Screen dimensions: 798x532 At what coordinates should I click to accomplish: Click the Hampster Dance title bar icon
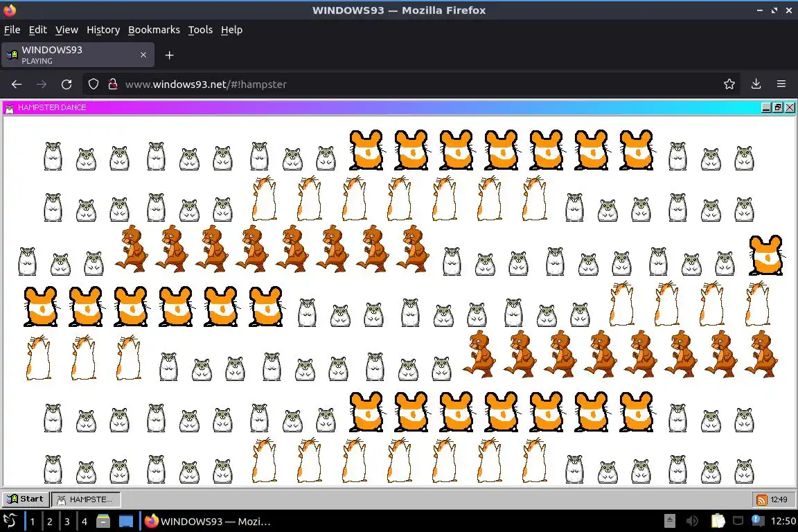coord(9,107)
